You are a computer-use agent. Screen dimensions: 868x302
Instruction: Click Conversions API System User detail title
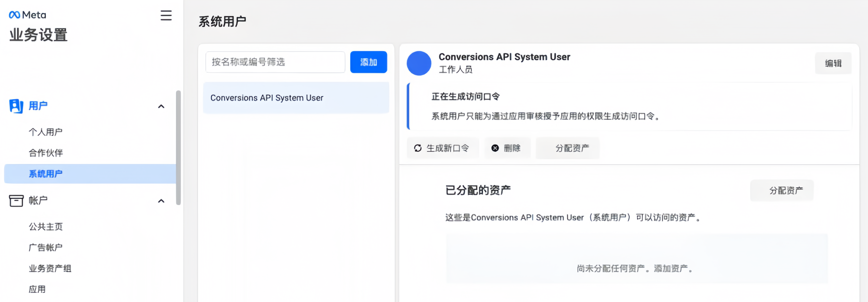pyautogui.click(x=504, y=57)
